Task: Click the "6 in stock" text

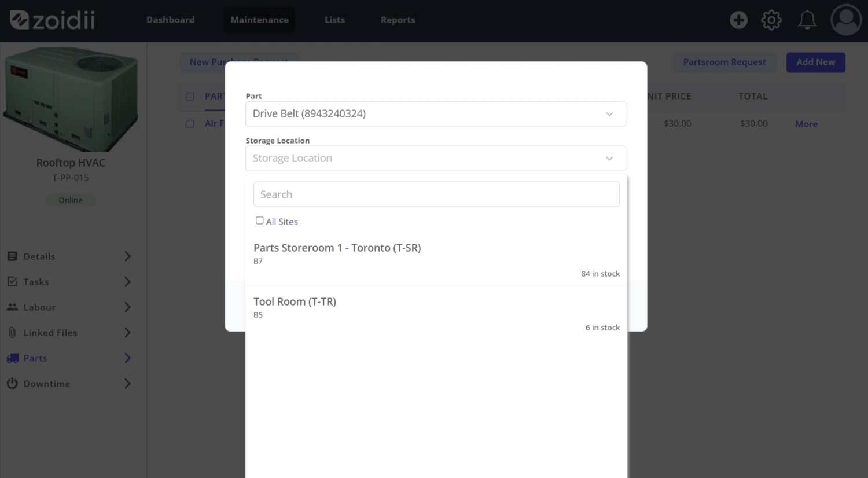Action: [602, 328]
